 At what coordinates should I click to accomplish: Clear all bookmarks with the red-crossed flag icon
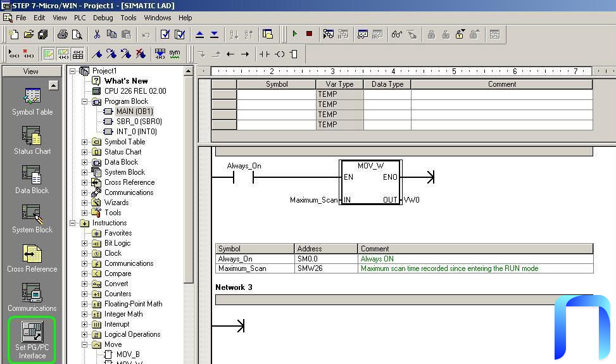(x=141, y=54)
